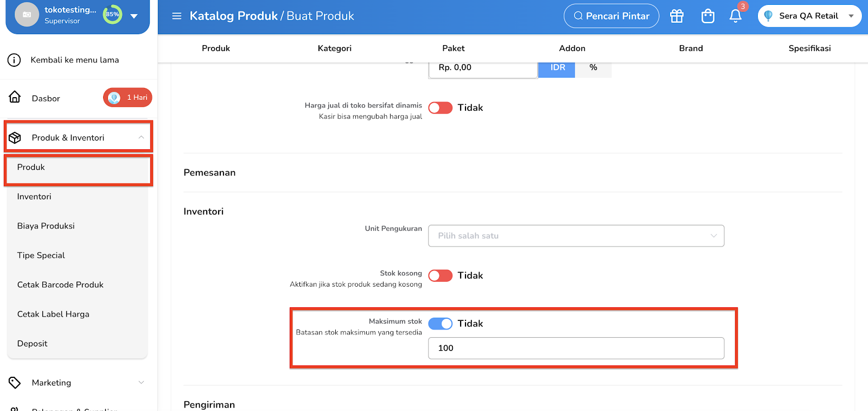This screenshot has height=411, width=868.
Task: Switch to the Paket tab
Action: click(454, 48)
